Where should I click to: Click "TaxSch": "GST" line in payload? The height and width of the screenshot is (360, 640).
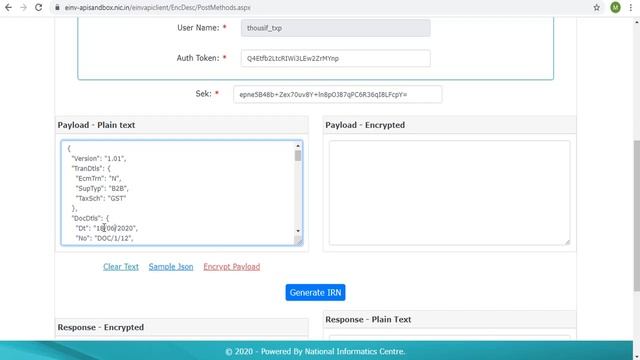[101, 198]
